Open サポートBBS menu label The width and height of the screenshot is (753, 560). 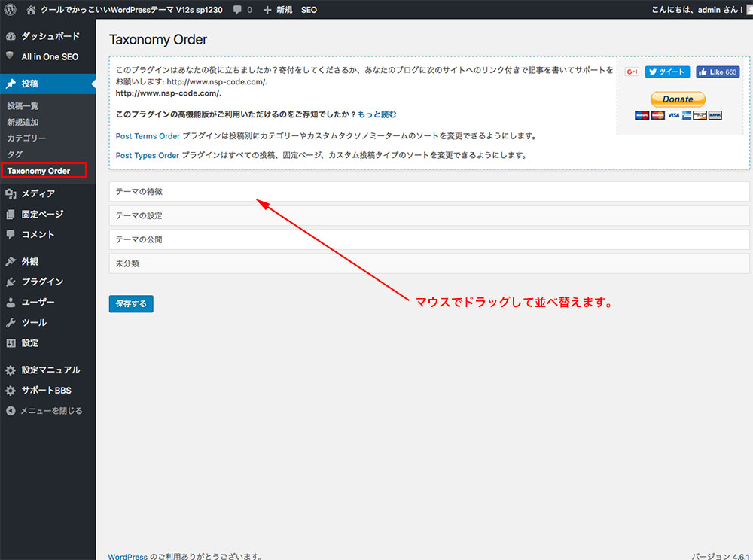pyautogui.click(x=46, y=391)
